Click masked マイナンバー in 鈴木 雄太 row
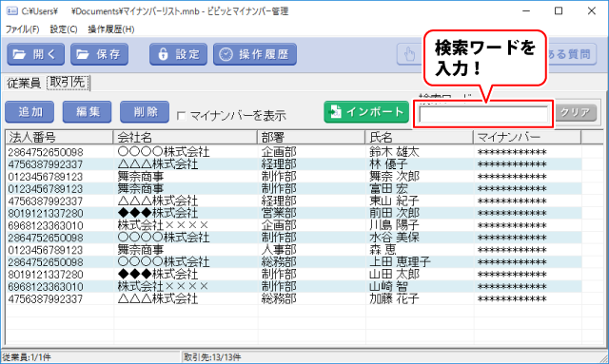Viewport: 609px width, 364px height. coord(512,152)
